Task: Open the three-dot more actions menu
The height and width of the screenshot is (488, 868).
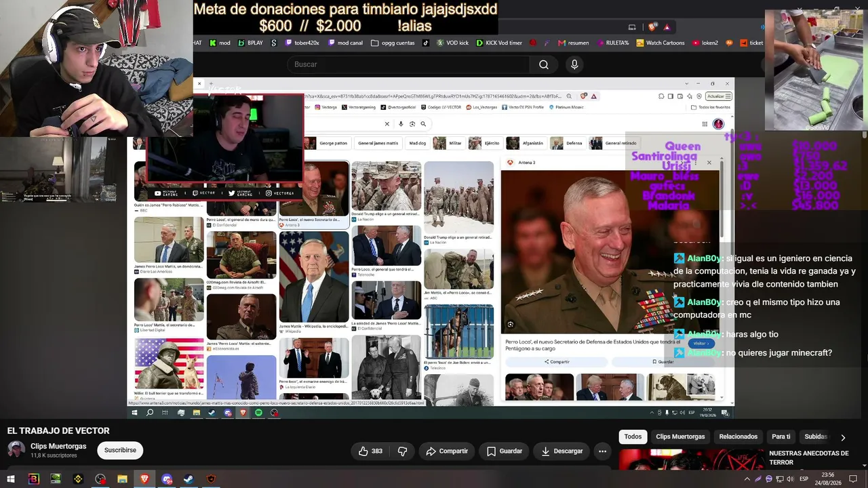Action: 602,451
